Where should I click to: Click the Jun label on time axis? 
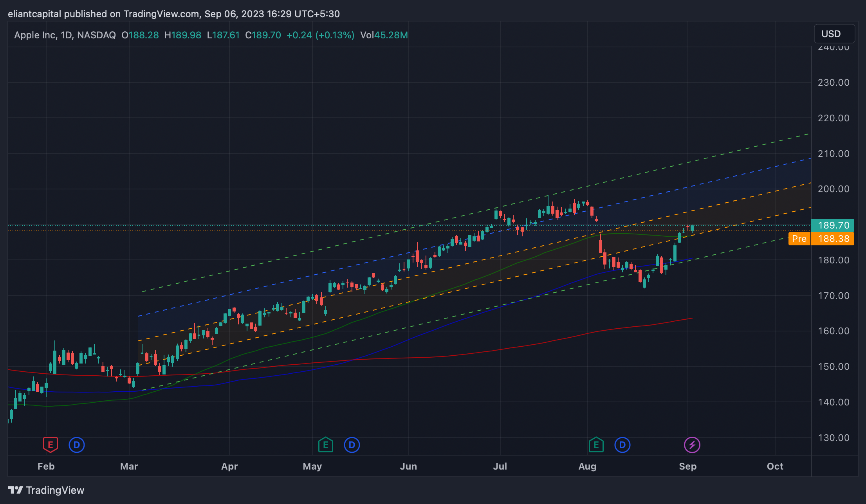click(408, 466)
